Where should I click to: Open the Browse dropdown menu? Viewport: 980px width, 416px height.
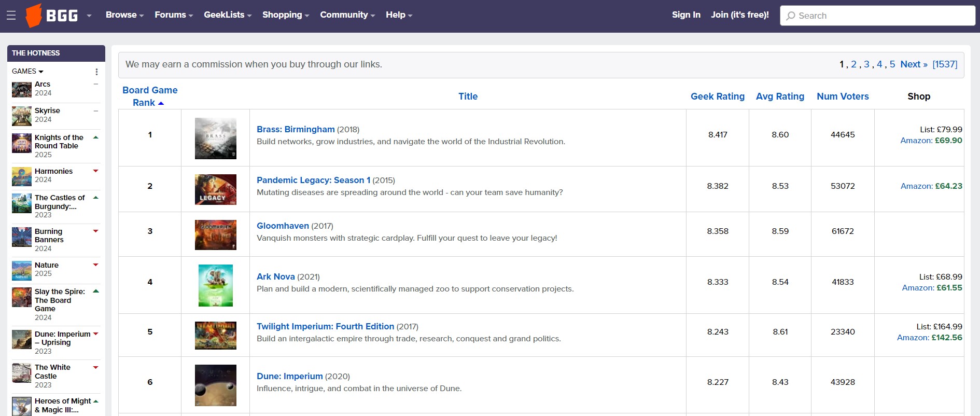click(124, 15)
